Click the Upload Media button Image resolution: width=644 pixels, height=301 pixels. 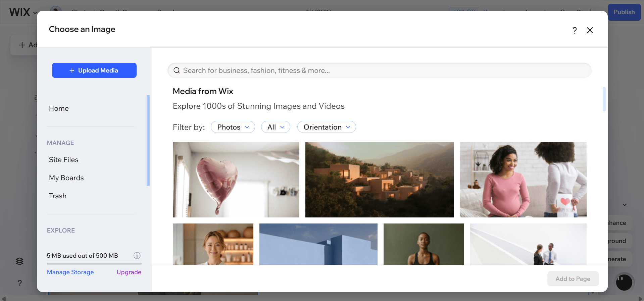coord(94,70)
